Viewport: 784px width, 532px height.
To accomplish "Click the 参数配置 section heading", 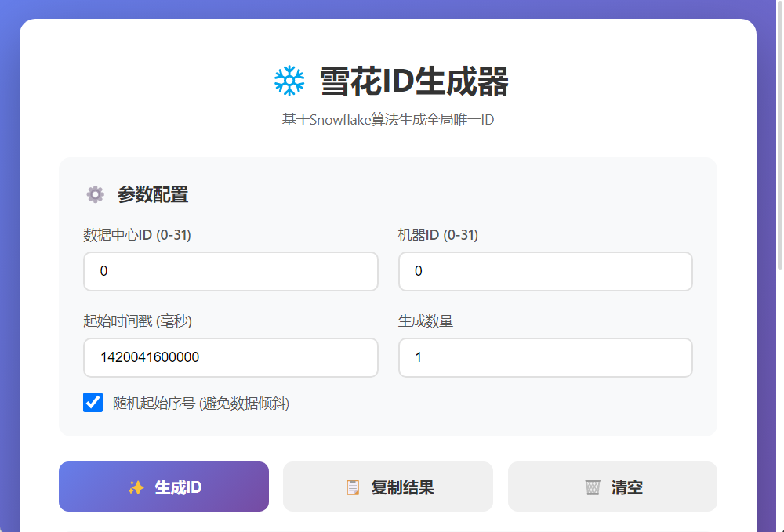I will tap(153, 194).
